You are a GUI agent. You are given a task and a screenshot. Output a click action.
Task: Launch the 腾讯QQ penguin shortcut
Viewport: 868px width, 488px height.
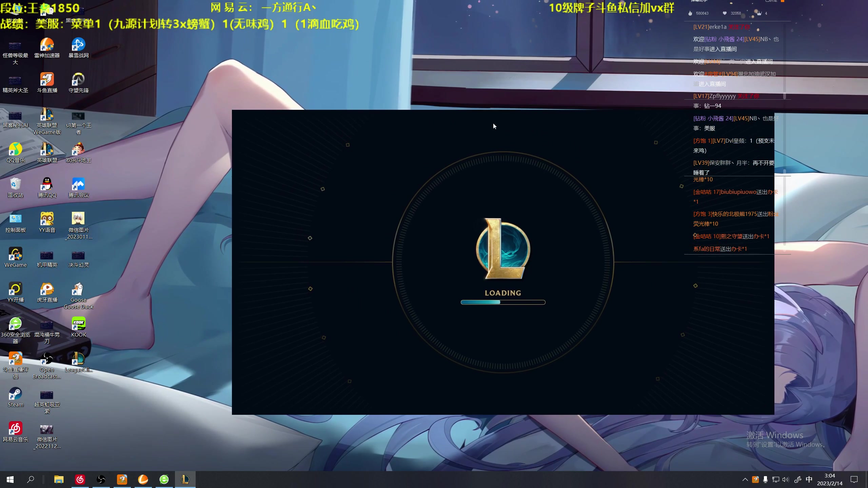click(47, 187)
